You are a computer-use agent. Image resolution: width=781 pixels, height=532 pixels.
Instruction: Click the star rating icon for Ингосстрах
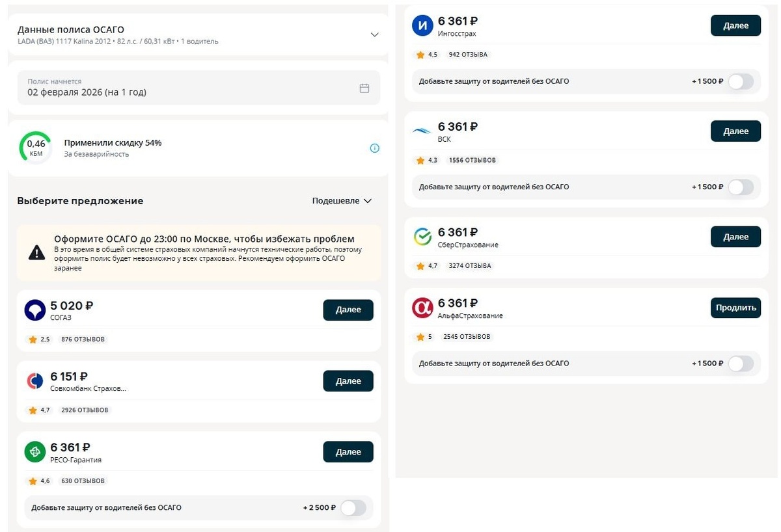pyautogui.click(x=420, y=55)
